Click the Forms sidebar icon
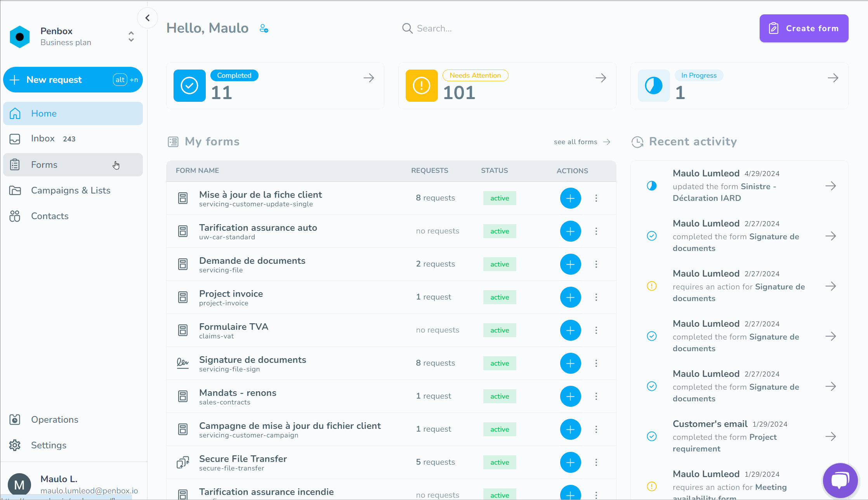This screenshot has height=500, width=868. click(16, 165)
